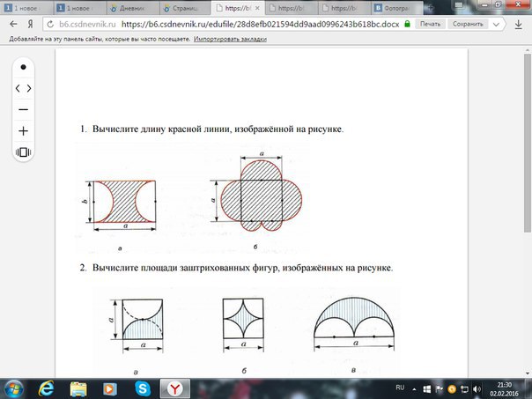Click the Печать print button
Viewport: 532px width, 399px height.
pyautogui.click(x=430, y=24)
